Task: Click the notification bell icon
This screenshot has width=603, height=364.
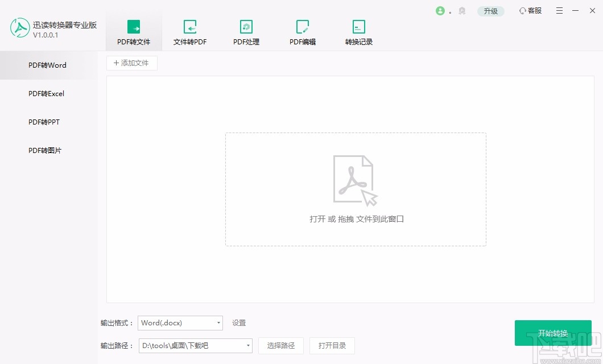Action: pos(462,10)
